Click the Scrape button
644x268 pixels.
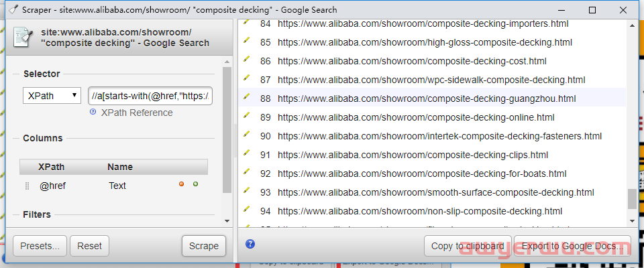click(x=204, y=247)
